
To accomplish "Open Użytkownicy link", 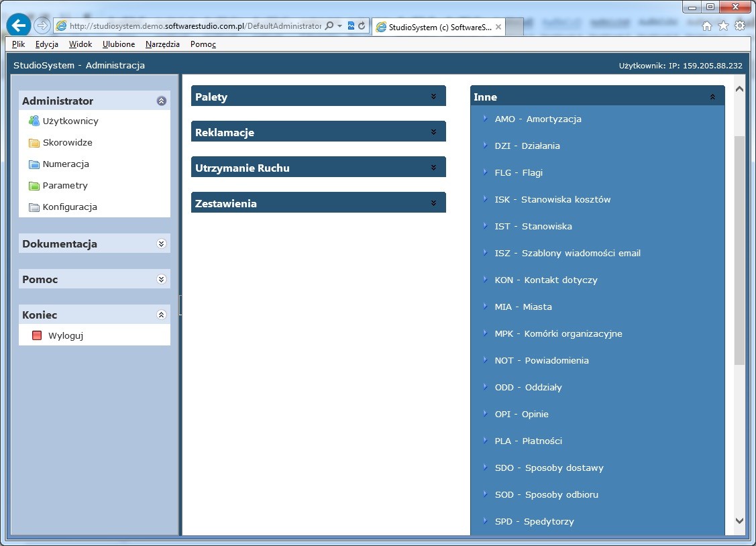I will 70,121.
